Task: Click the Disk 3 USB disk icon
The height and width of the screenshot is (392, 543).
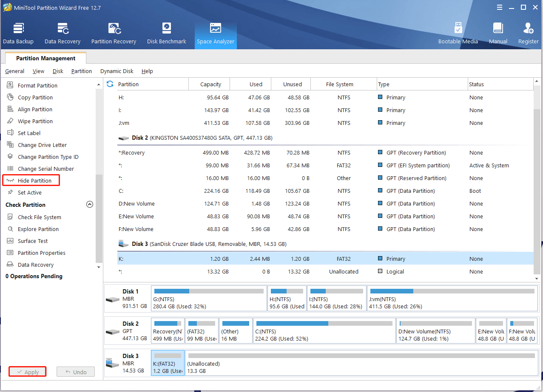Action: (x=112, y=364)
